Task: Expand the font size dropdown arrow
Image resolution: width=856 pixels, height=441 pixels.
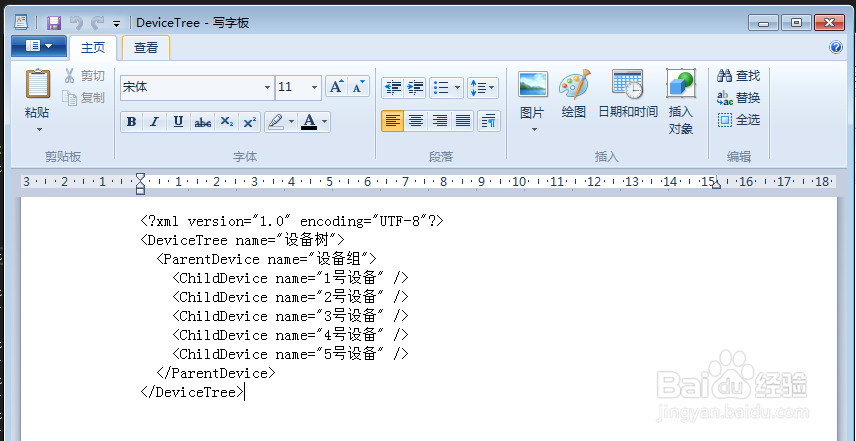Action: click(314, 87)
